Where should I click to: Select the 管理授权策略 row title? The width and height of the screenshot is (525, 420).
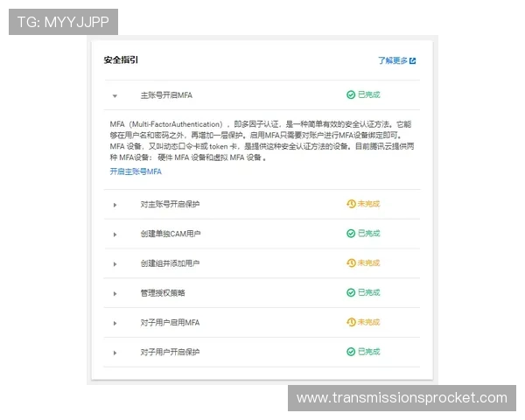[163, 293]
